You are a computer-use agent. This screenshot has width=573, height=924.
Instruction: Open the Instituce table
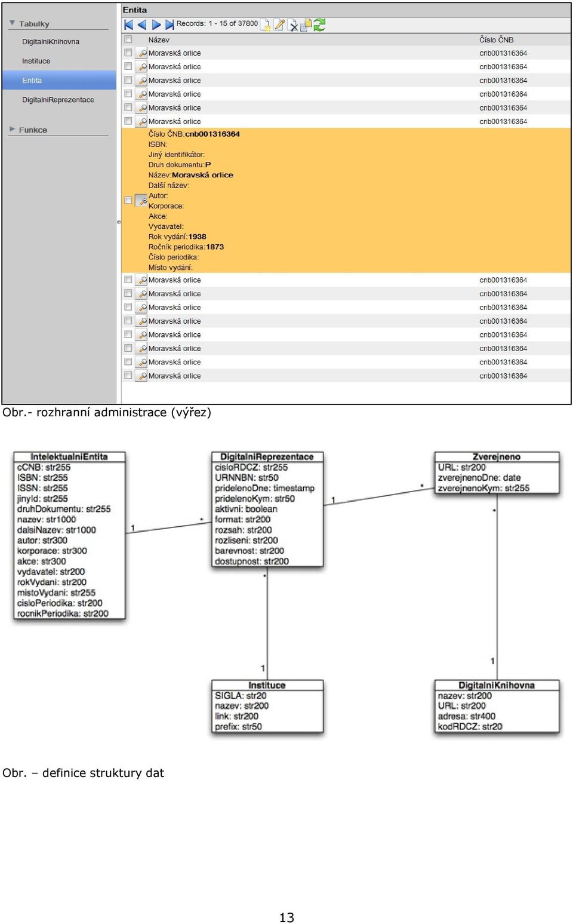pos(36,61)
